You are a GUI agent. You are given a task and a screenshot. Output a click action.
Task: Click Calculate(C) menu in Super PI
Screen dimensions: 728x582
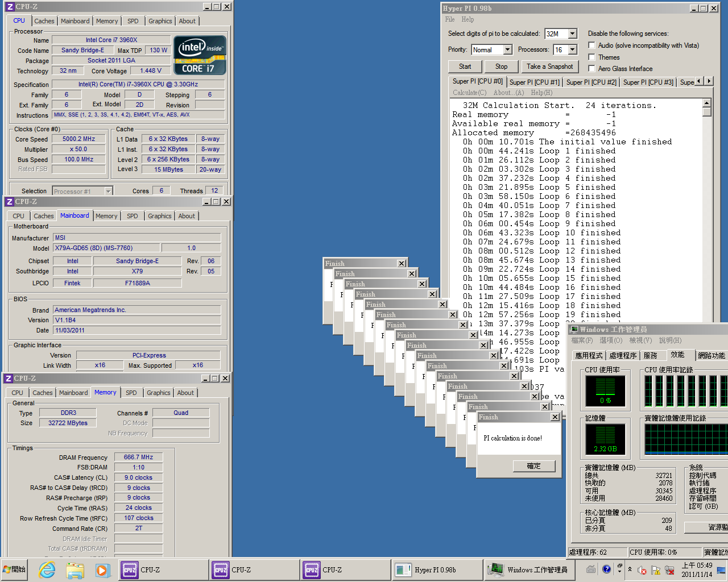point(470,93)
